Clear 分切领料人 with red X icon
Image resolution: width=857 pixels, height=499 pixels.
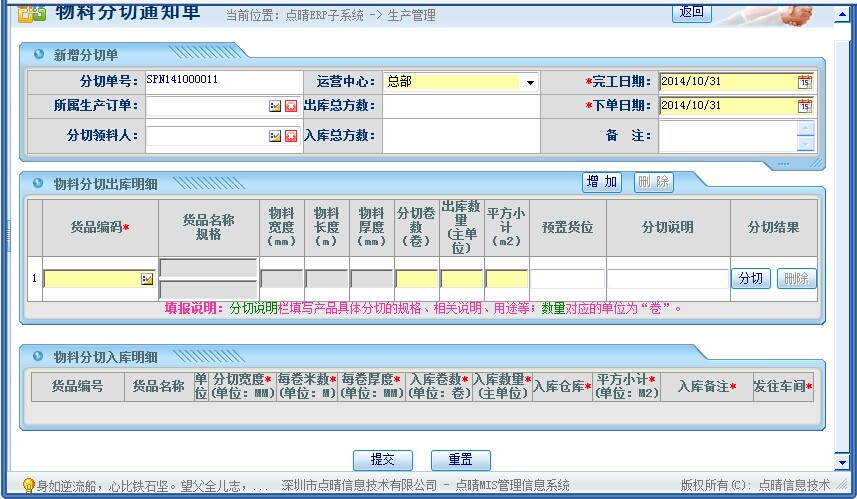291,136
